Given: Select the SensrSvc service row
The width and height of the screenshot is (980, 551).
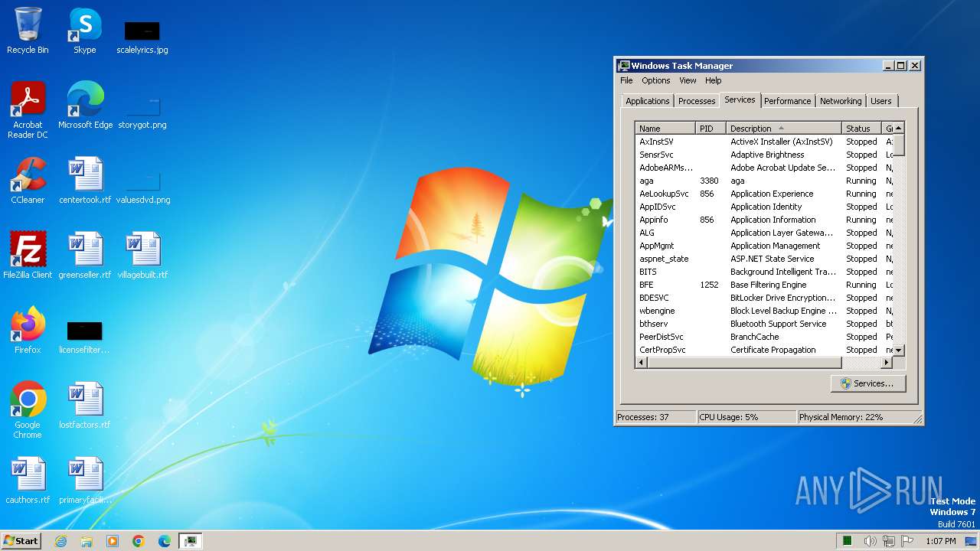Looking at the screenshot, I should [764, 155].
